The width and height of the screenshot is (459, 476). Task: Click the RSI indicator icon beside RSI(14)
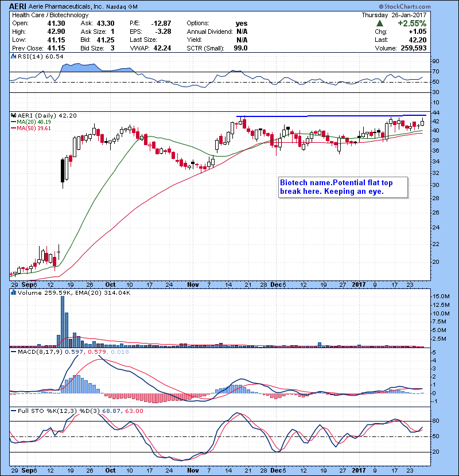[x=14, y=56]
